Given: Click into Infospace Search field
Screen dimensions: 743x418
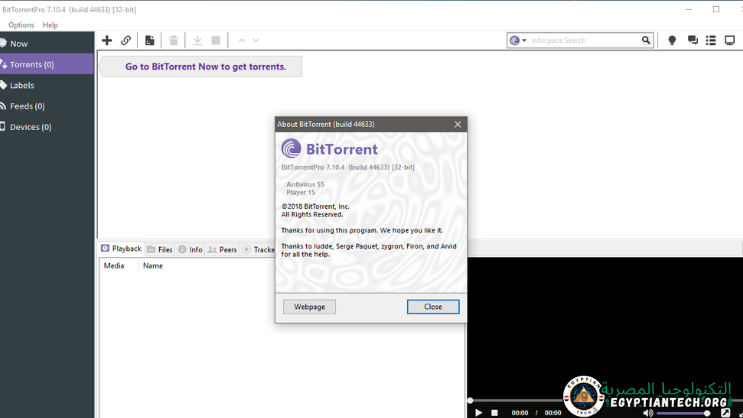Looking at the screenshot, I should [584, 40].
